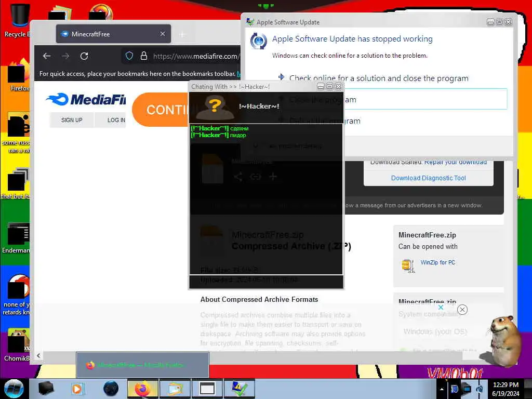
Task: Click the Download Diagnostic Tool link
Action: coord(428,178)
